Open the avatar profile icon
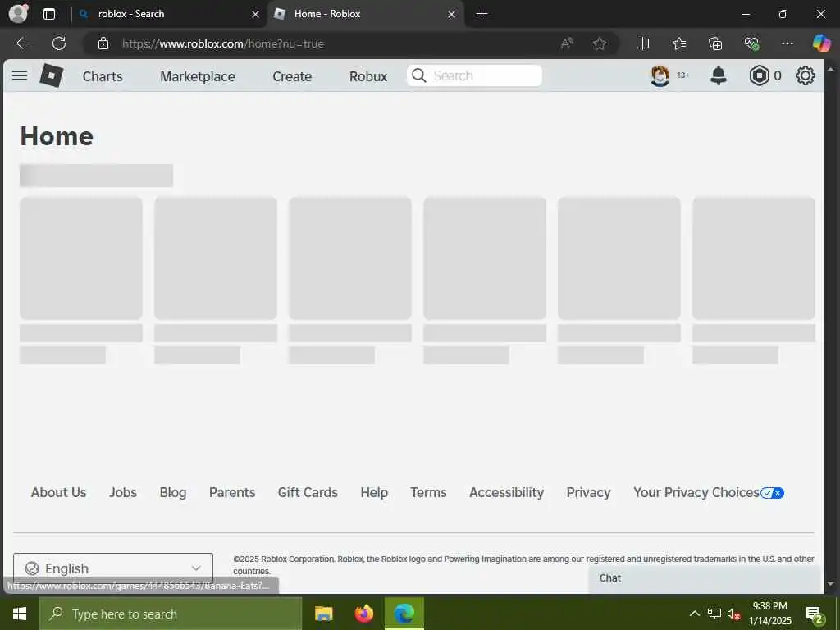 pos(660,75)
